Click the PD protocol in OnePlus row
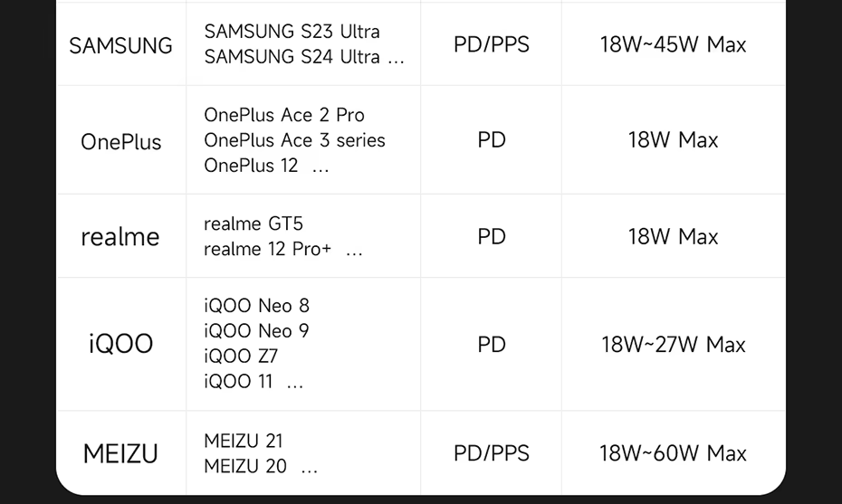This screenshot has width=842, height=504. 491,140
